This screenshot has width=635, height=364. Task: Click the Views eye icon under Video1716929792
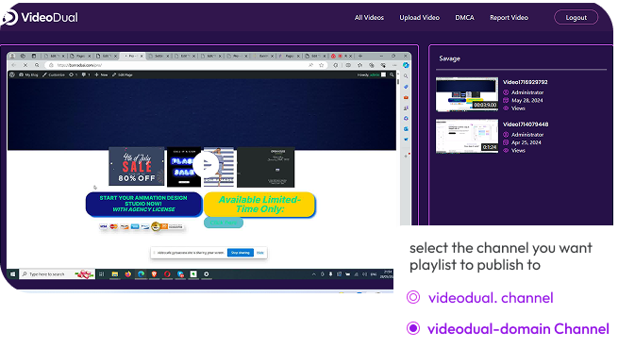click(506, 108)
